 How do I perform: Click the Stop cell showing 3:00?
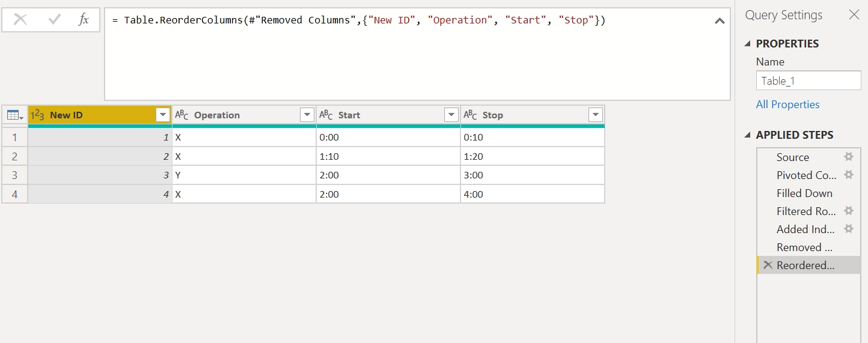point(533,175)
